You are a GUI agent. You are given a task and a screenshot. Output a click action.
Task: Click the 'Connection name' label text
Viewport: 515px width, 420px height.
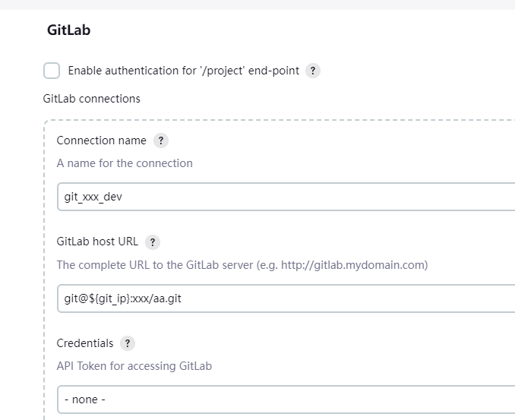(x=102, y=141)
